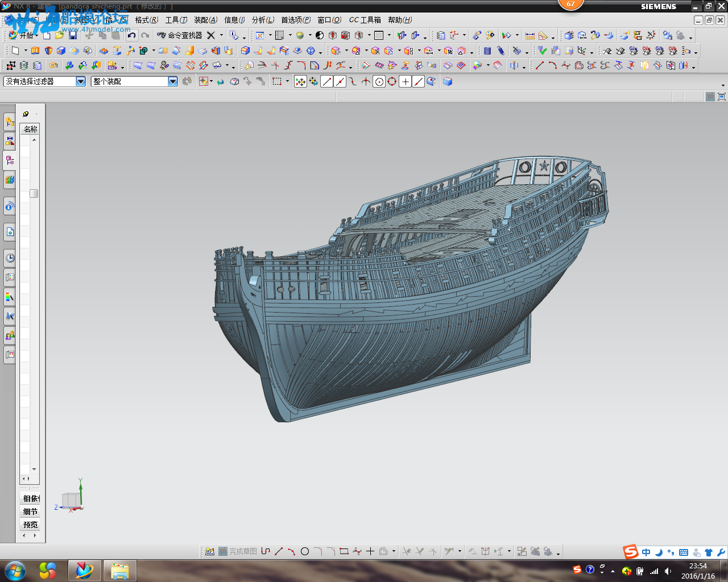The height and width of the screenshot is (582, 728).
Task: Toggle Quadrant Point snap
Action: click(392, 81)
